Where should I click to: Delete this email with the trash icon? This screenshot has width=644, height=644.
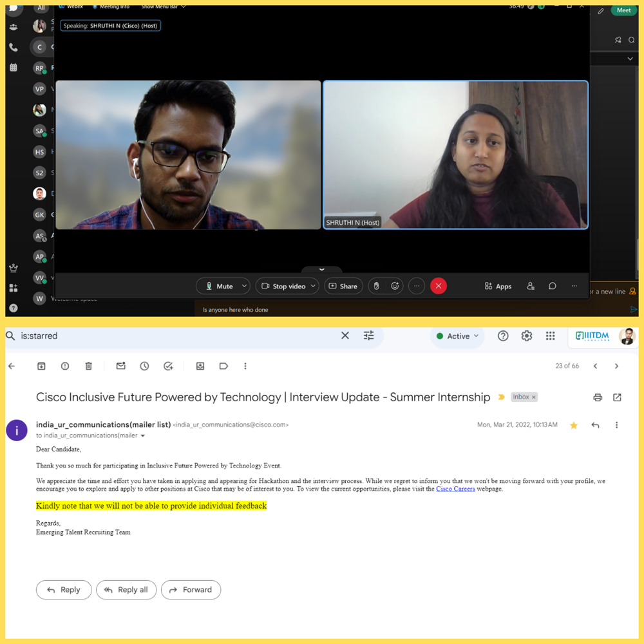click(89, 366)
